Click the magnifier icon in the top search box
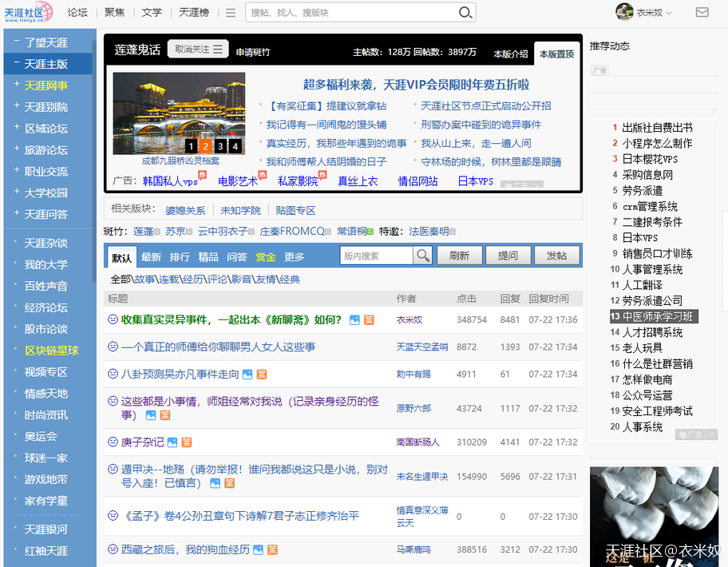Viewport: 728px width, 567px height. [x=465, y=13]
